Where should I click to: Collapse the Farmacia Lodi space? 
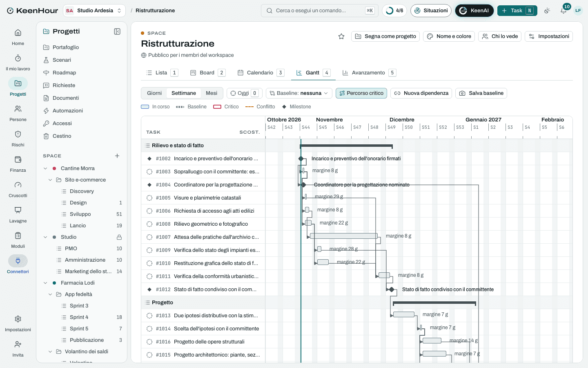coord(45,283)
